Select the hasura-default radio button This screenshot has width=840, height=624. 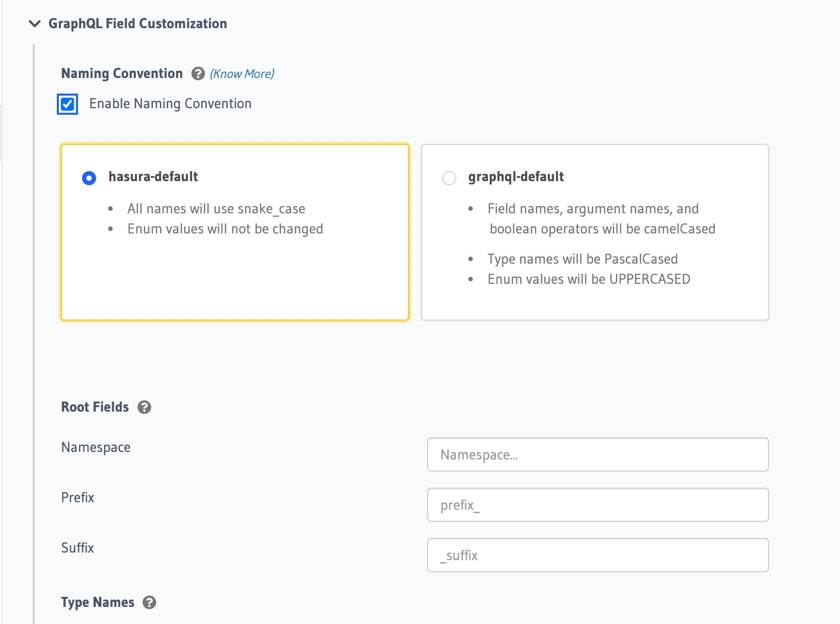(x=89, y=178)
